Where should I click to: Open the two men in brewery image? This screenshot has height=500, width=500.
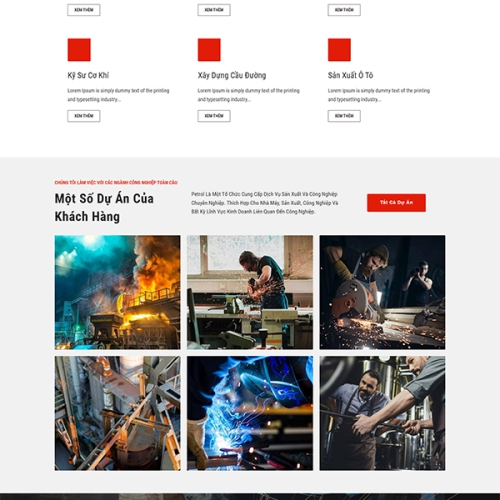[382, 413]
